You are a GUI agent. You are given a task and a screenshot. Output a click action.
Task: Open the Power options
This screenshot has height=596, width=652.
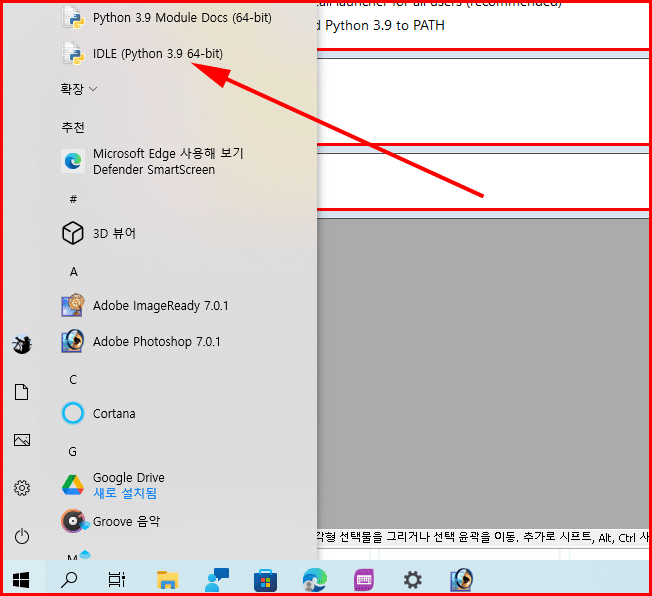(x=22, y=536)
